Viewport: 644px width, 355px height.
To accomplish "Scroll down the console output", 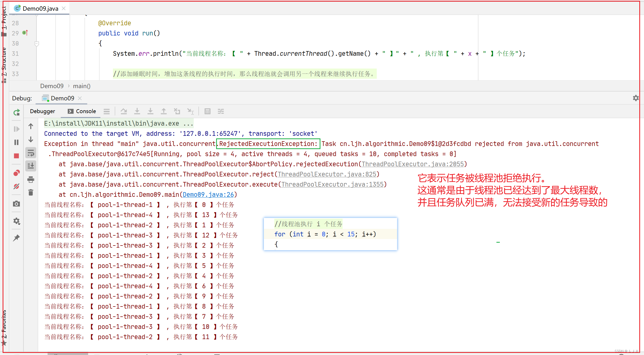I will tap(31, 140).
